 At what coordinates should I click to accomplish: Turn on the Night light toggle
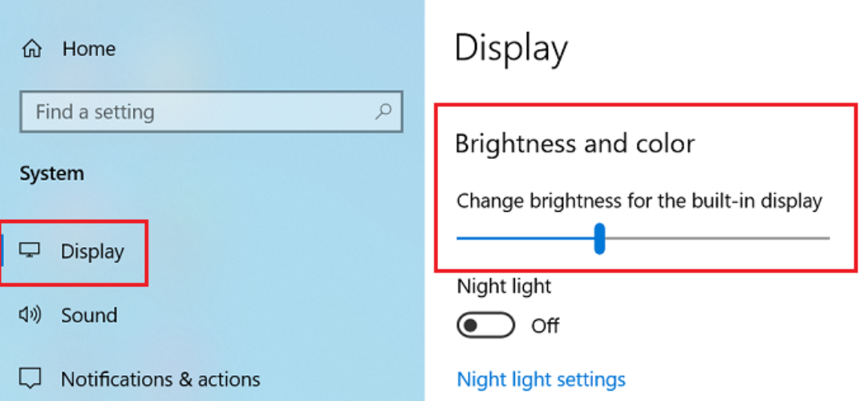coord(485,326)
